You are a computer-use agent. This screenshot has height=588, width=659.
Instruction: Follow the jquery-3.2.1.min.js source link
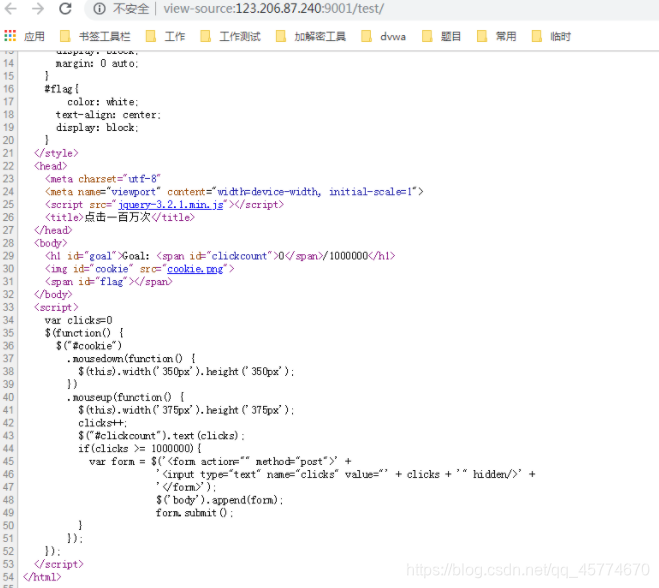171,205
